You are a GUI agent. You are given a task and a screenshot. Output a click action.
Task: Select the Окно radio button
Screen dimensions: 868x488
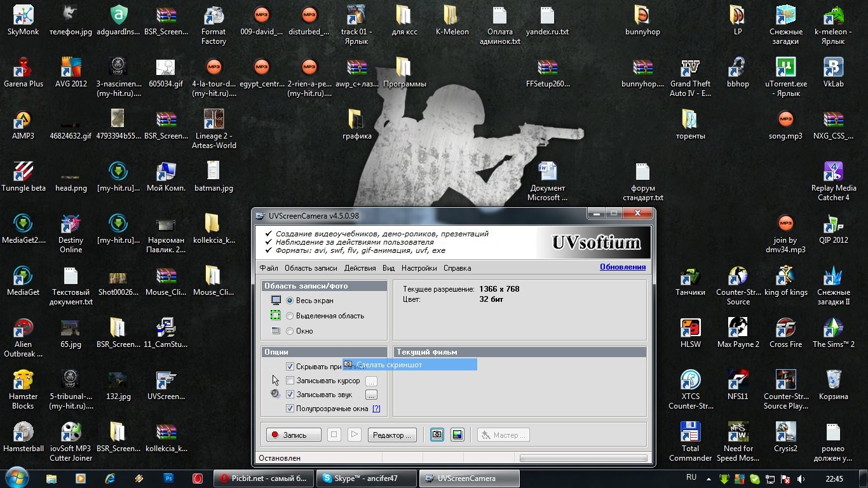(290, 331)
